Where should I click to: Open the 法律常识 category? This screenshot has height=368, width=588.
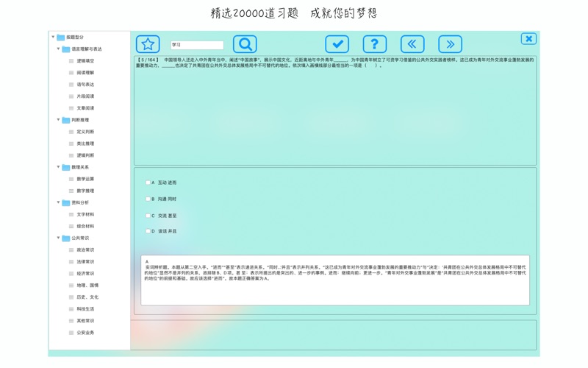85,262
